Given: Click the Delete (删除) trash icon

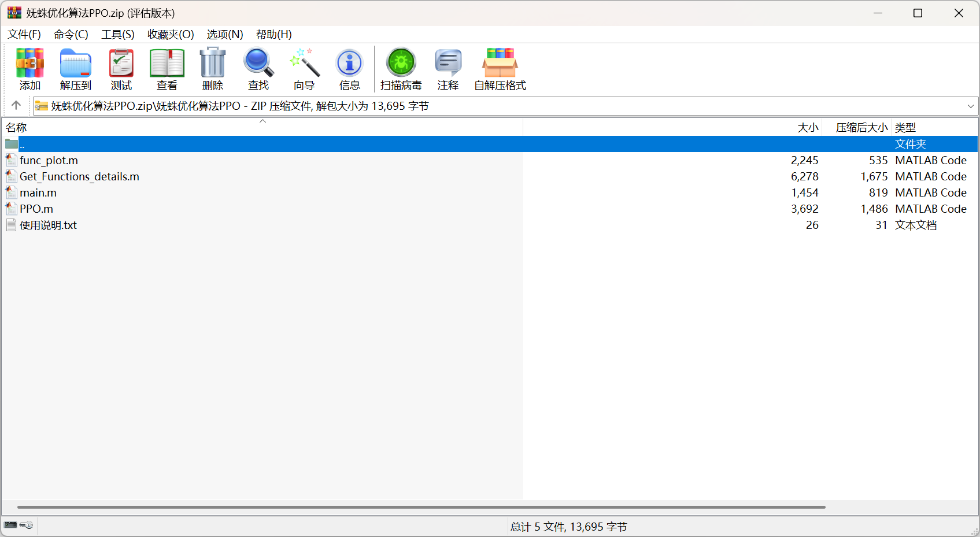Looking at the screenshot, I should 212,69.
